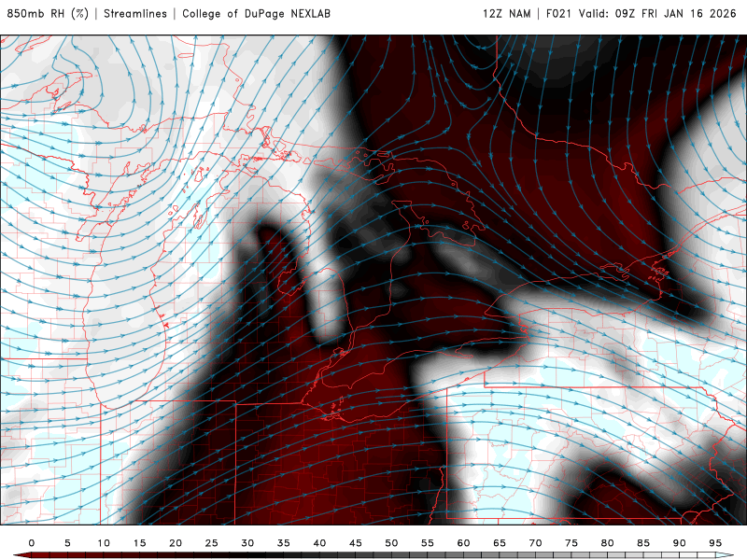Click the colorbar label "10"
The image size is (747, 560).
(104, 543)
